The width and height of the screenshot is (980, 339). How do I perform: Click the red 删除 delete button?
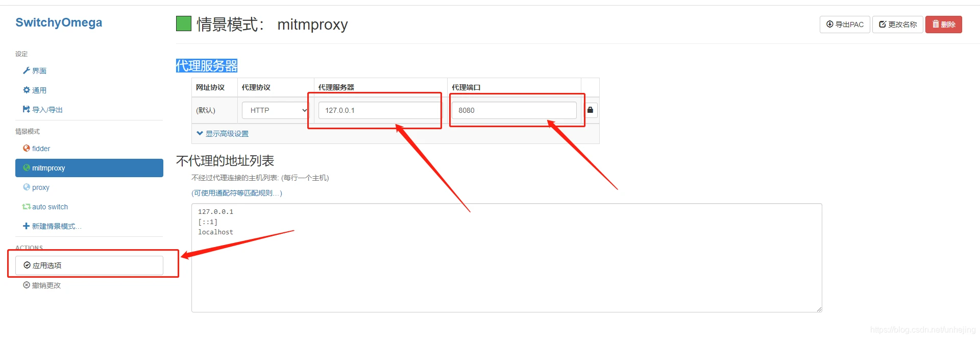tap(944, 25)
